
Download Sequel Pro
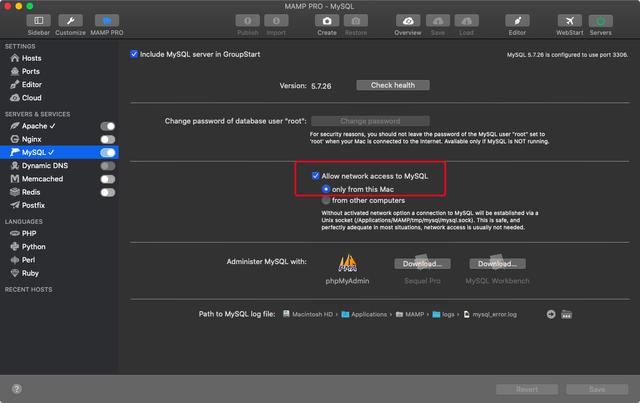point(422,264)
